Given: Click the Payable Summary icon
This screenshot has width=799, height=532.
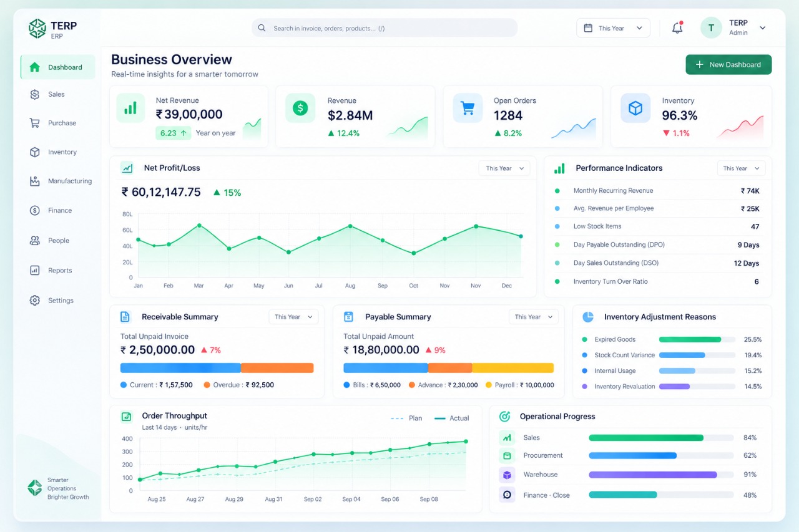Looking at the screenshot, I should pos(348,317).
